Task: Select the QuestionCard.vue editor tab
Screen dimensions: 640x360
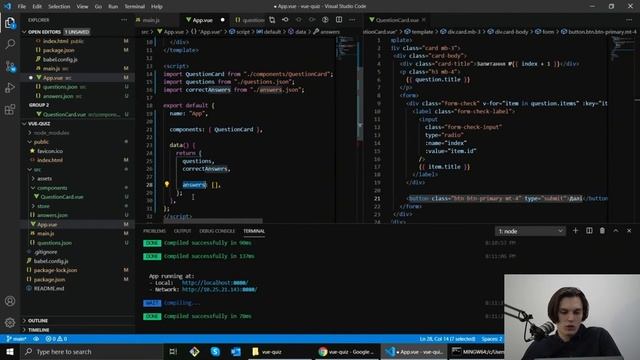Action: (x=397, y=20)
